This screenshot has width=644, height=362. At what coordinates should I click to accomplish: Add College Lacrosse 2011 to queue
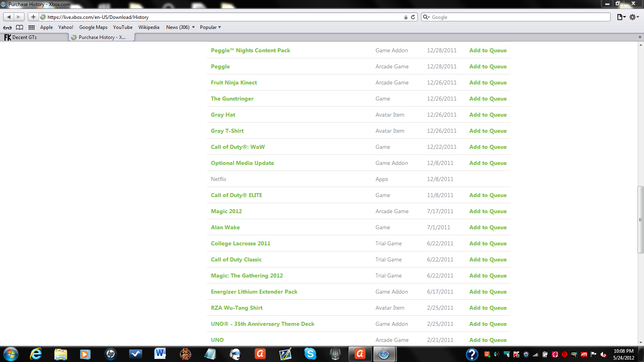click(488, 243)
